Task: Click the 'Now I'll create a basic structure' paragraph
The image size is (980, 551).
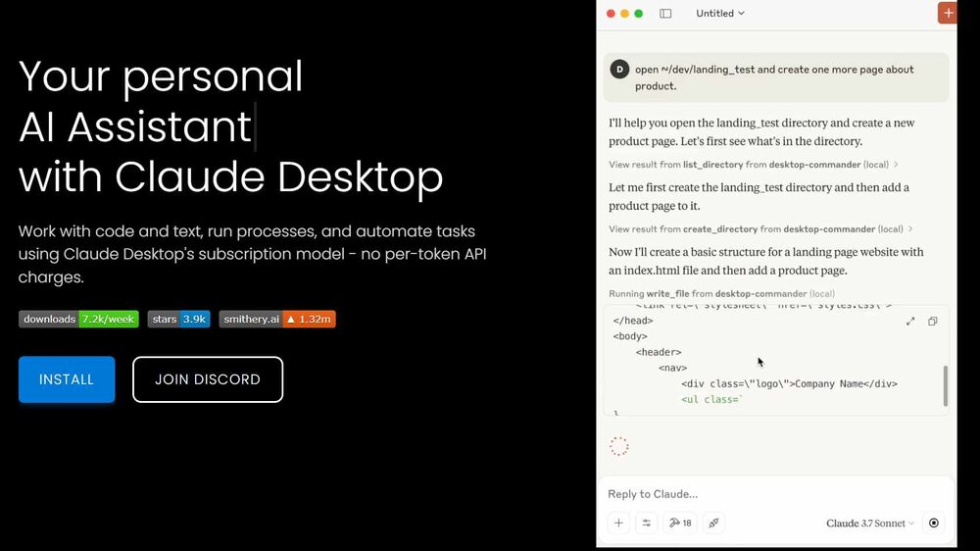Action: [766, 262]
